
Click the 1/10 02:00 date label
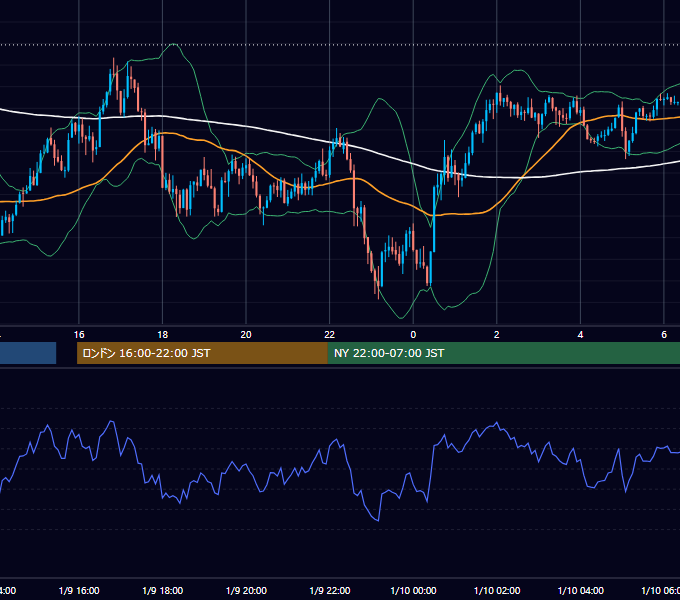coord(497,591)
